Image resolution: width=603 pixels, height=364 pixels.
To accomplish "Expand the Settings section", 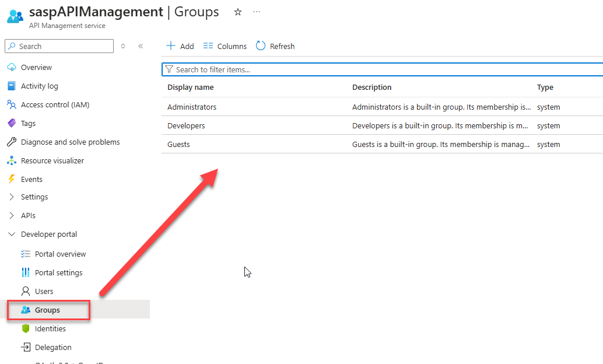I will pyautogui.click(x=12, y=197).
